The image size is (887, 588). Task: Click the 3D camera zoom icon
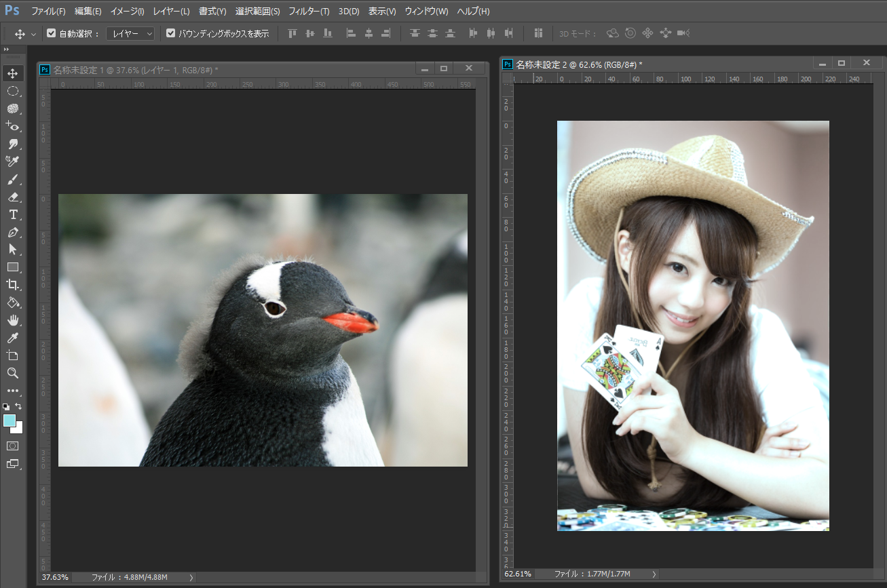683,33
